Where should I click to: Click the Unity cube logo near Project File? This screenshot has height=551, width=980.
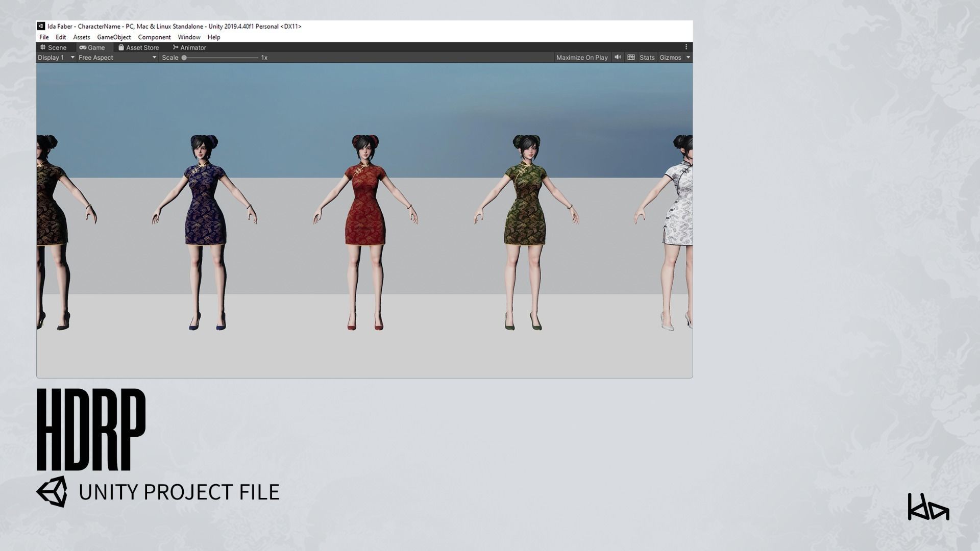52,492
